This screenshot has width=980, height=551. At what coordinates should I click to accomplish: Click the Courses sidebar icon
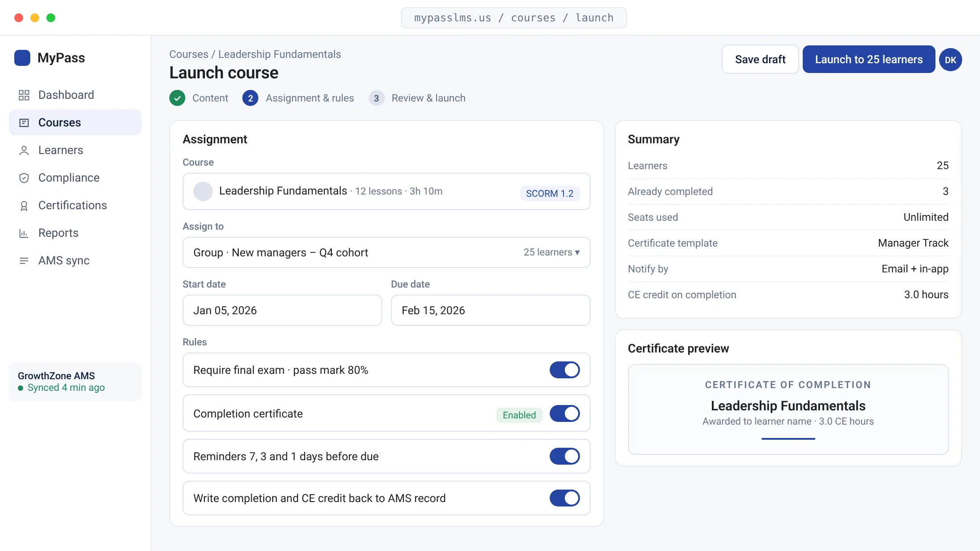pyautogui.click(x=24, y=122)
